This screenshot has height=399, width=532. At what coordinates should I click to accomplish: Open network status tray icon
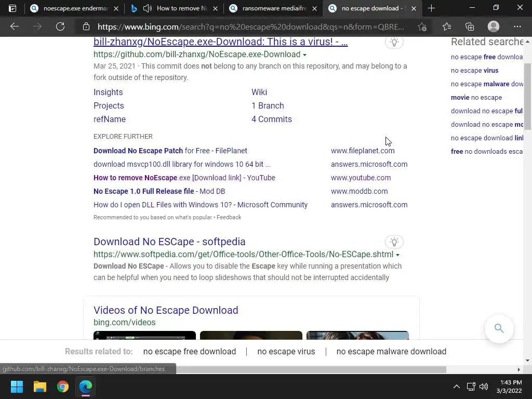(471, 387)
